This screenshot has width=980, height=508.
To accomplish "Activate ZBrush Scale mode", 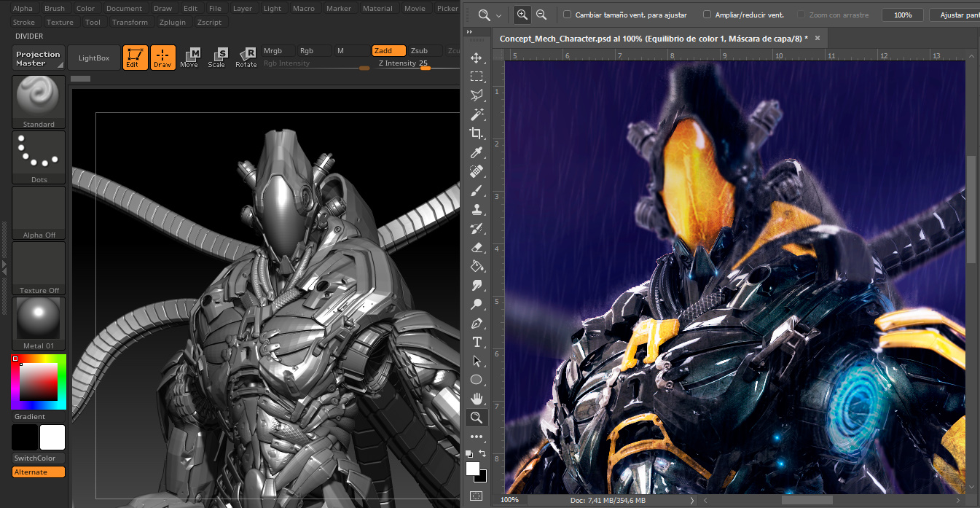I will click(216, 58).
